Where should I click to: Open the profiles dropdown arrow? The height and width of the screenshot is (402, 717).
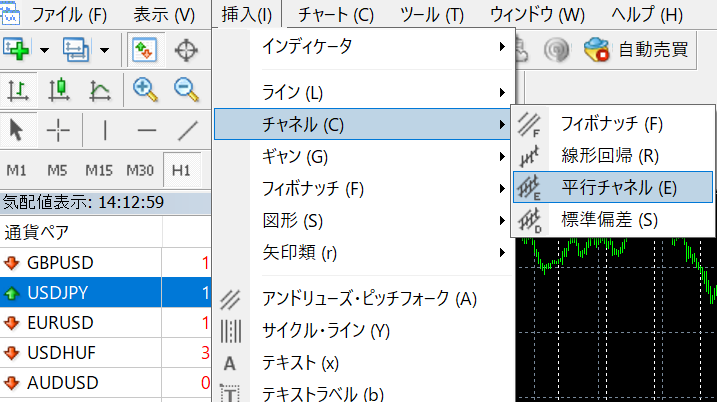[x=105, y=50]
